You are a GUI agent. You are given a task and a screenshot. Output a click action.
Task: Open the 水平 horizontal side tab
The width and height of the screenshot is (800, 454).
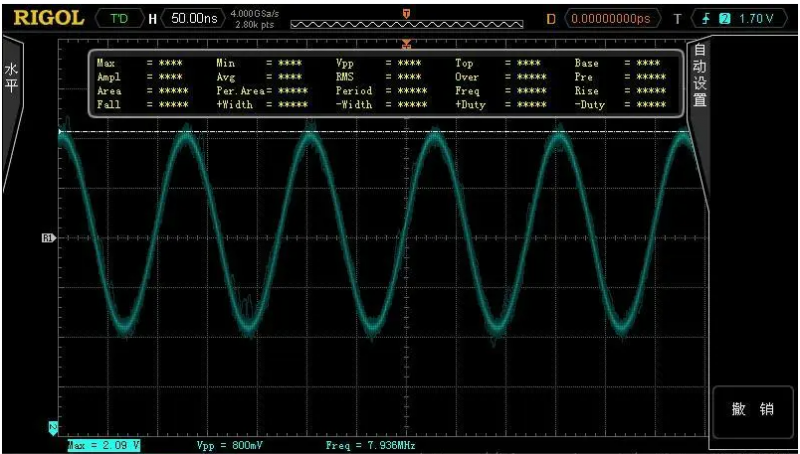click(11, 78)
